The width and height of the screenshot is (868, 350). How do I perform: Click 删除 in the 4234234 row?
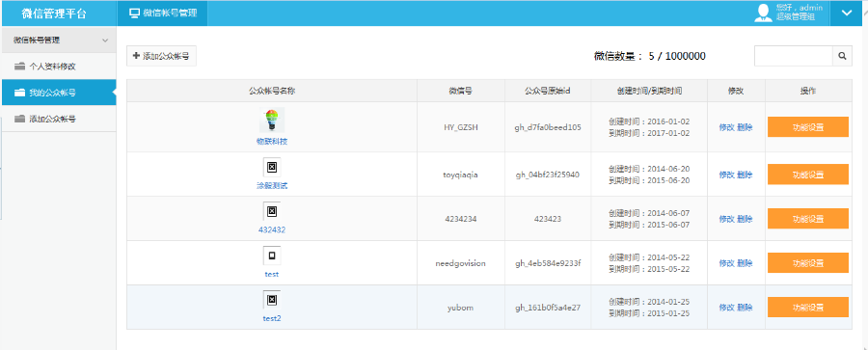pos(745,219)
